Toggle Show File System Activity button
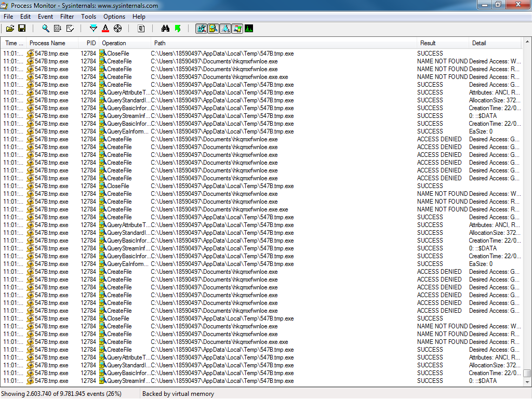The image size is (532, 399). (214, 29)
